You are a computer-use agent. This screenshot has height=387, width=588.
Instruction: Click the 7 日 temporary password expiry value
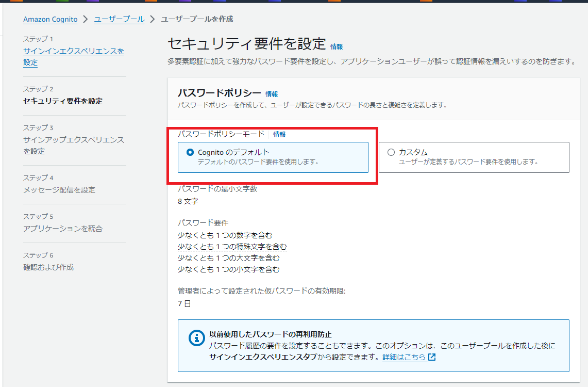[184, 303]
